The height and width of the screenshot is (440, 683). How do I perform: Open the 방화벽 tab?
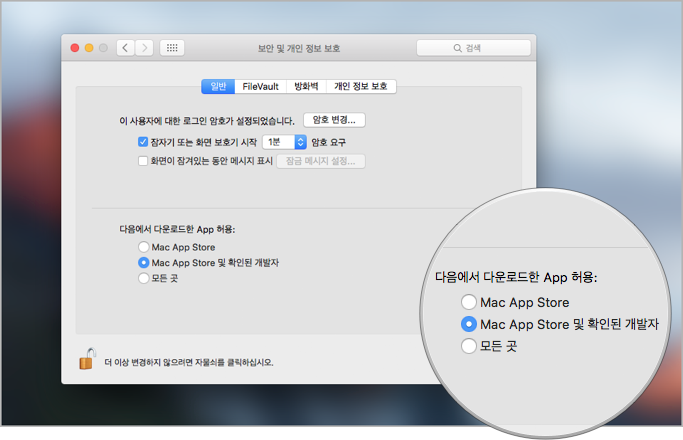(x=306, y=86)
